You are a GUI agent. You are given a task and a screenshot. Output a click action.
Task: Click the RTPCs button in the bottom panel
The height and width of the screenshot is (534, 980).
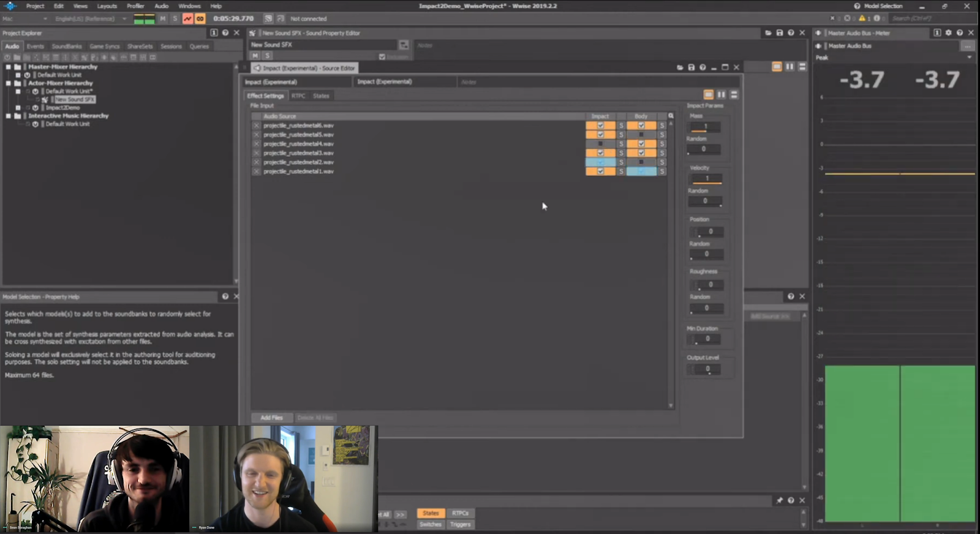pos(460,513)
